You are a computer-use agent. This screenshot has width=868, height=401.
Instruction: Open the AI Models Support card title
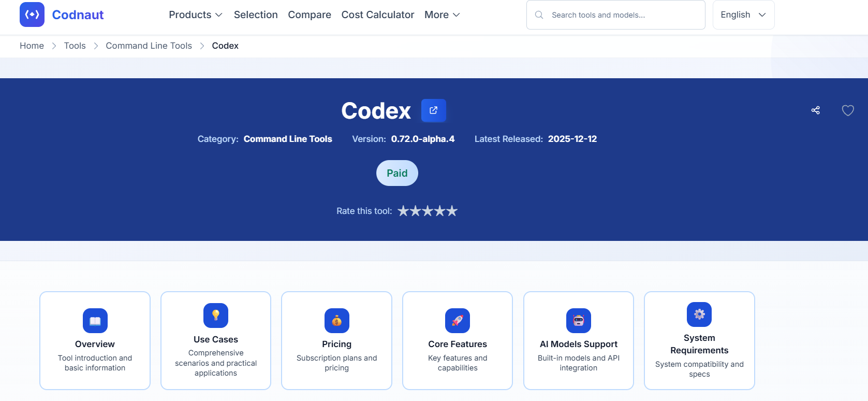pyautogui.click(x=579, y=344)
